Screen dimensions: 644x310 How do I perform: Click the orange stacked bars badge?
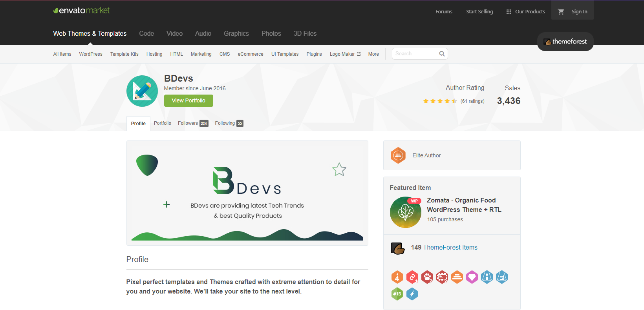(x=457, y=277)
